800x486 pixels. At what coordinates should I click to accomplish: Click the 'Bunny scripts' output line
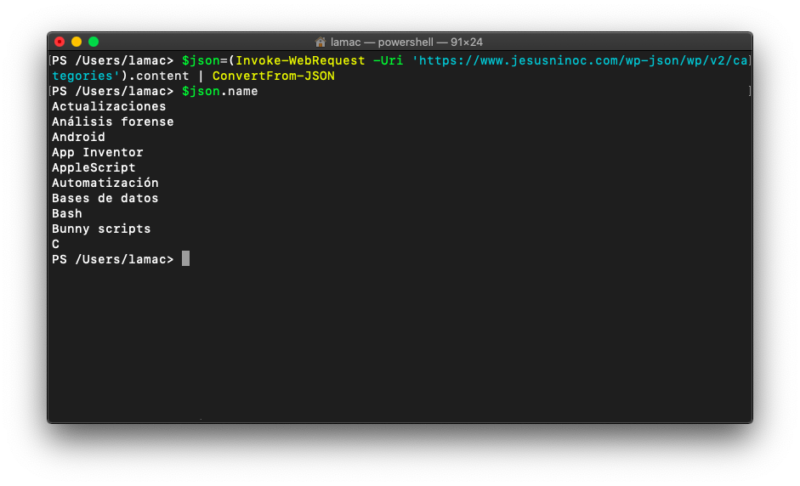(x=101, y=229)
